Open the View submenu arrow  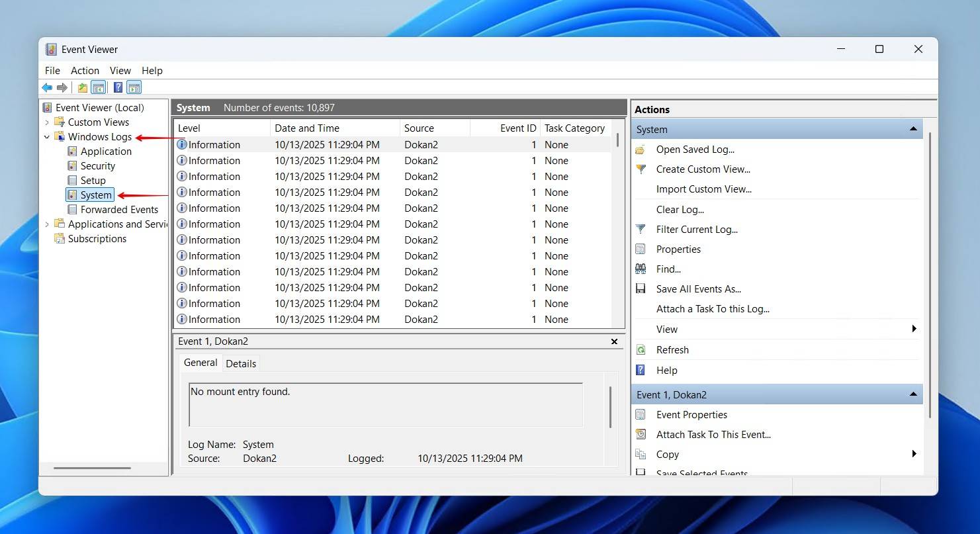click(914, 329)
